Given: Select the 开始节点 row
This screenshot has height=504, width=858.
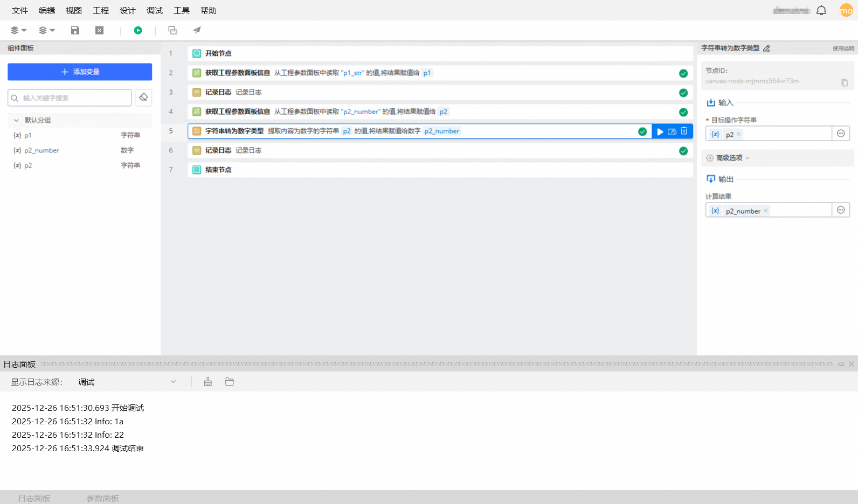Looking at the screenshot, I should coord(440,53).
